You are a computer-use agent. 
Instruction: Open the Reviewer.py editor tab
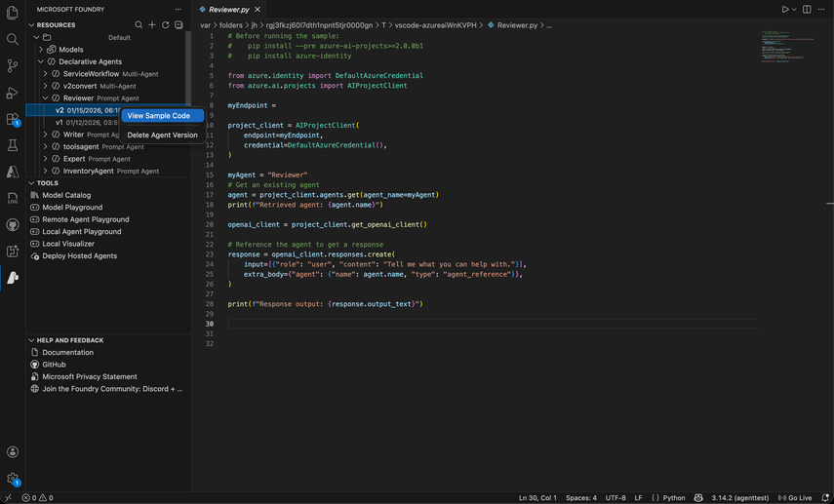tap(228, 10)
